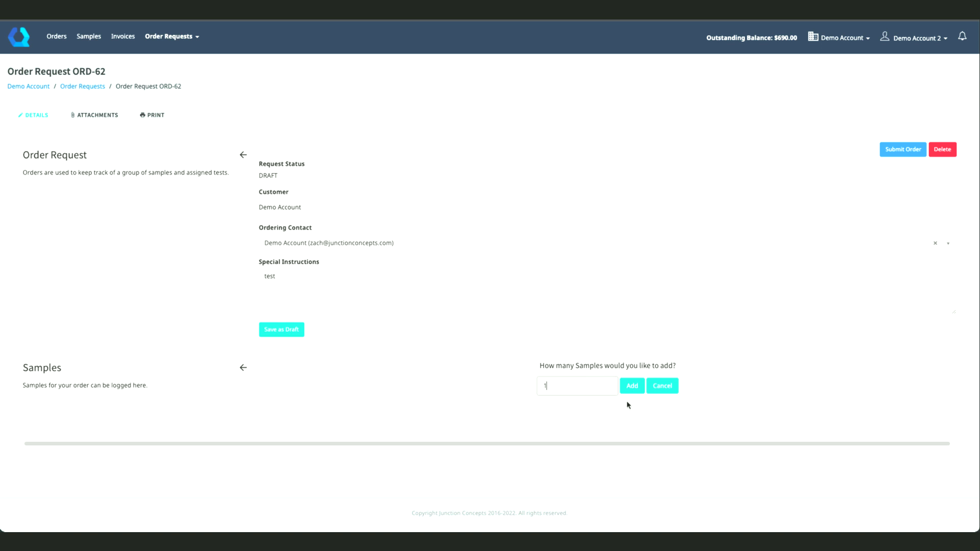Click the Order Requests breadcrumb link
The width and height of the screenshot is (980, 551).
click(x=83, y=86)
